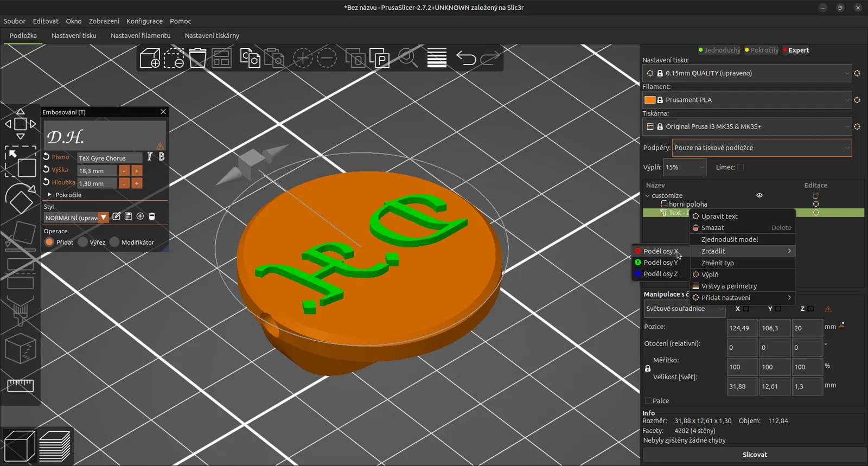Open the Original Prusa i3 printer dropdown
868x466 pixels.
[x=747, y=126]
